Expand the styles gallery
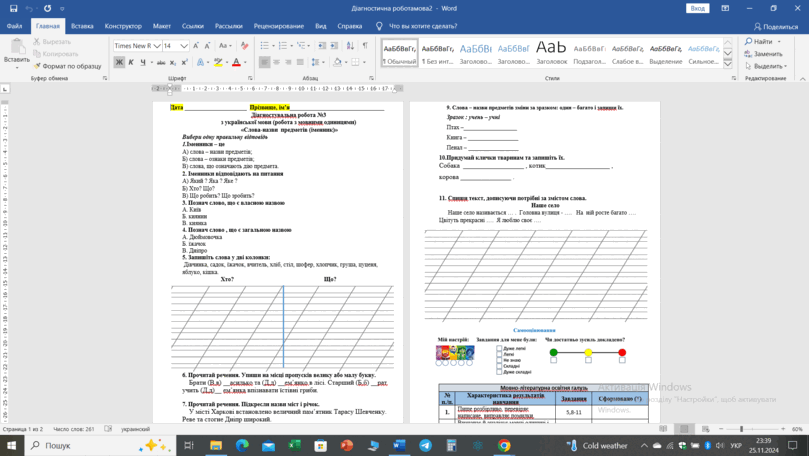Viewport: 809px width, 456px height. click(x=727, y=64)
